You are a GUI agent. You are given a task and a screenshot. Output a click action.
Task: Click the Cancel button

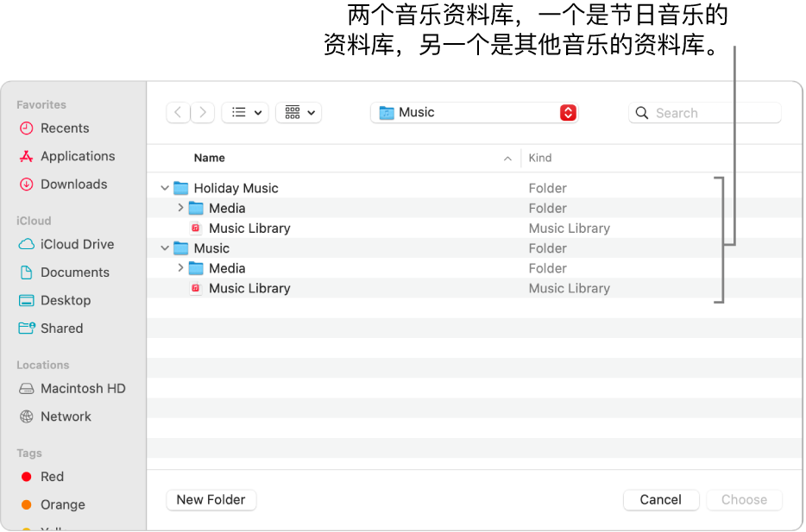(x=660, y=499)
